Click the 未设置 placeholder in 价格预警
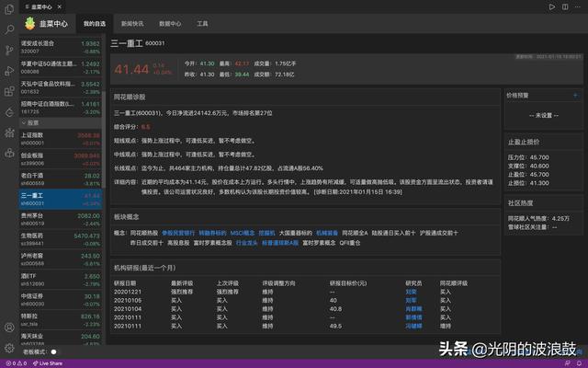588x368 pixels. click(x=544, y=115)
